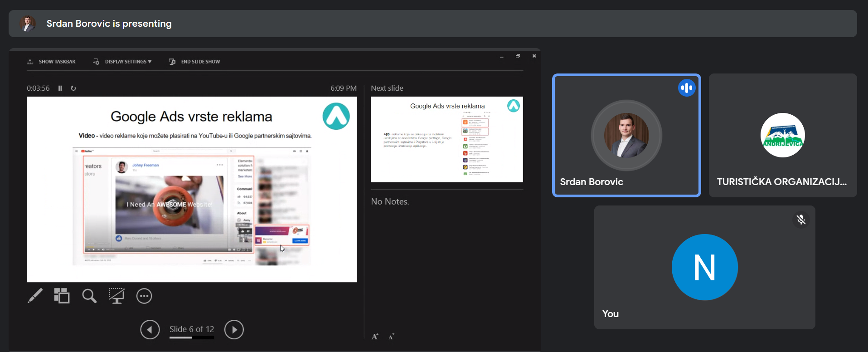Decrease the notes text size
Image resolution: width=868 pixels, height=352 pixels.
(x=391, y=337)
